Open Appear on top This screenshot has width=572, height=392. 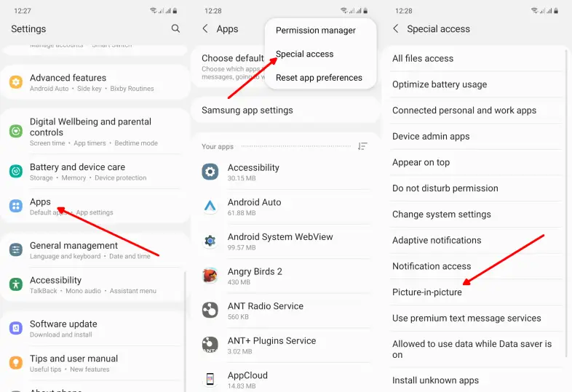click(476, 162)
